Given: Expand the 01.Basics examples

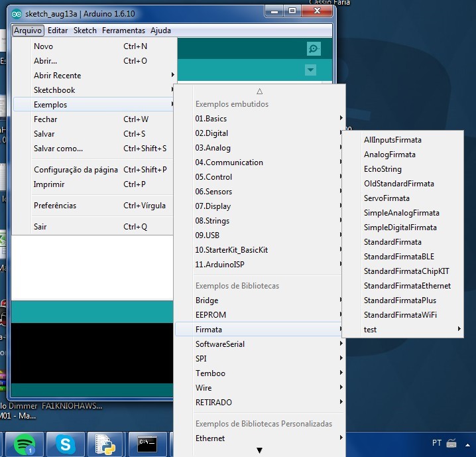Looking at the screenshot, I should click(x=260, y=119).
